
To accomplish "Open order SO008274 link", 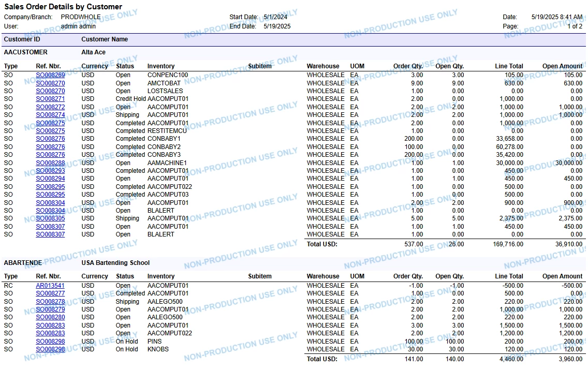I will (x=50, y=115).
